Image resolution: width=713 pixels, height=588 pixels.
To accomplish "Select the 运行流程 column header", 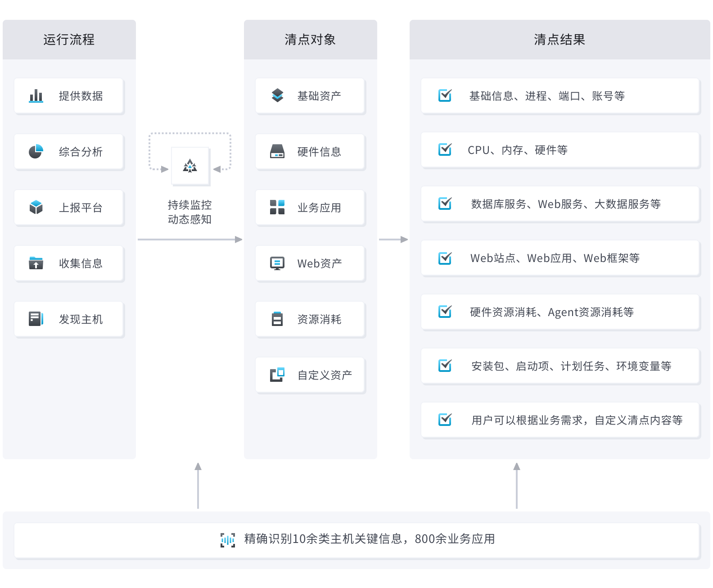I will click(x=69, y=40).
